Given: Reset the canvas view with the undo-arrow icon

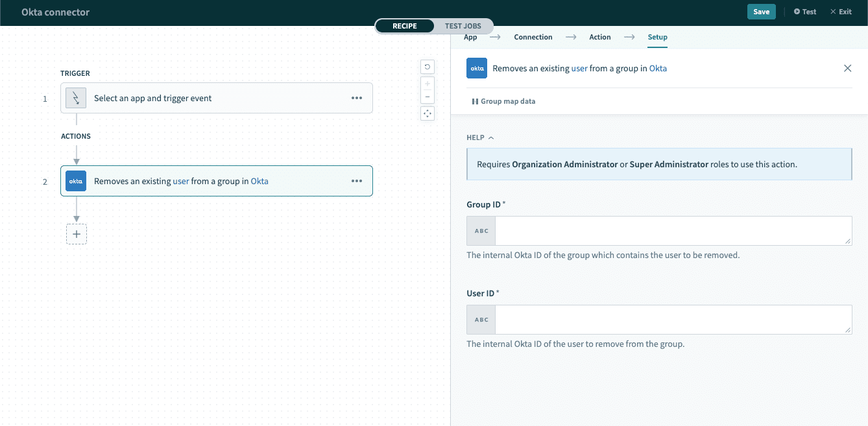Looking at the screenshot, I should click(x=427, y=67).
